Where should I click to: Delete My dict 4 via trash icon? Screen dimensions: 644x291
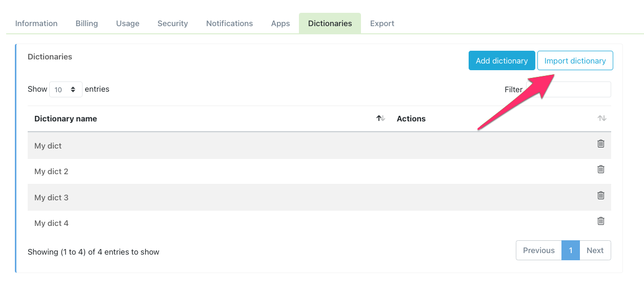pos(601,221)
